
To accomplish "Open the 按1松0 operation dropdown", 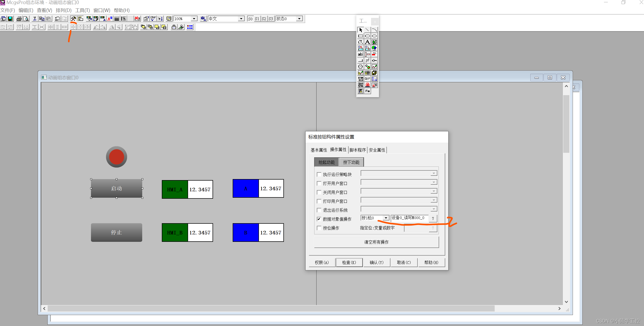I will 386,218.
